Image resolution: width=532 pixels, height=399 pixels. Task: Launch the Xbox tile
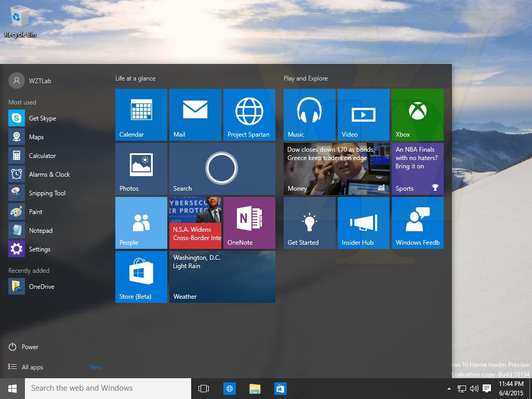pos(417,115)
